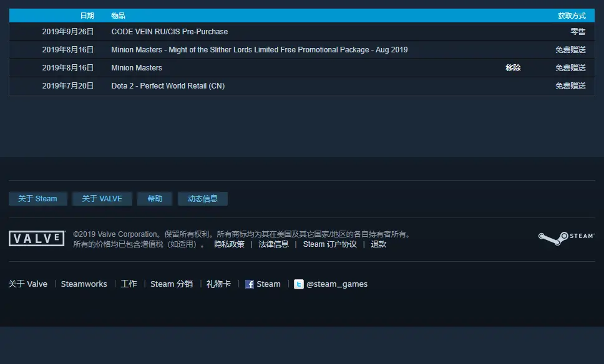Image resolution: width=604 pixels, height=364 pixels.
Task: Select CODE VEIN RU/CIS Pre-Purchase item
Action: pos(170,32)
